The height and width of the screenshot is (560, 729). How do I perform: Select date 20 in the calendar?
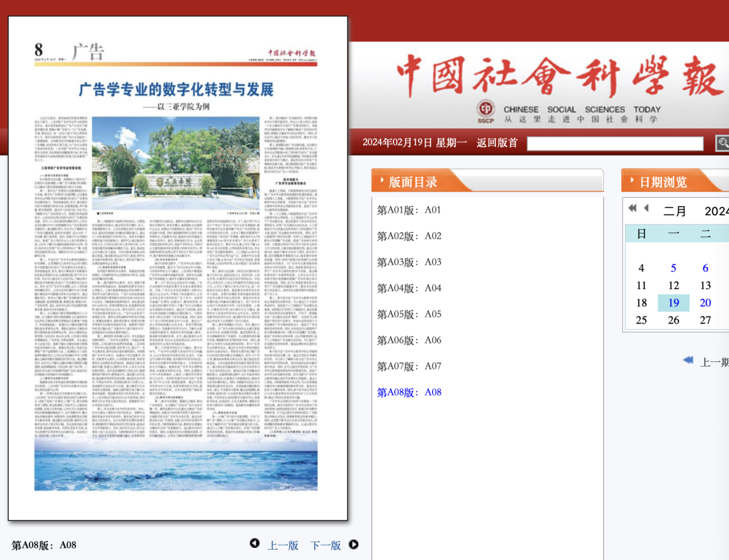click(x=705, y=303)
